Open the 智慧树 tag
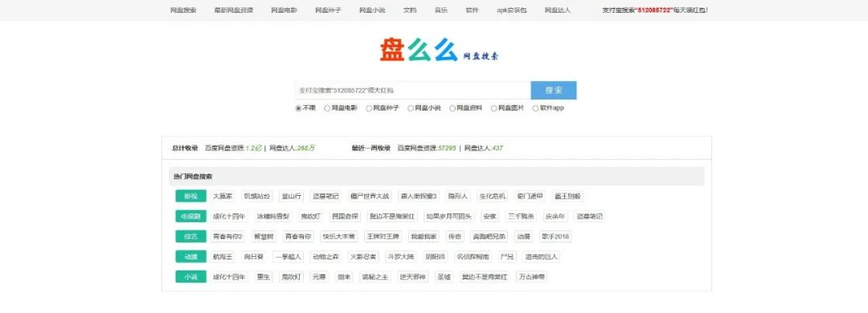 [x=264, y=237]
